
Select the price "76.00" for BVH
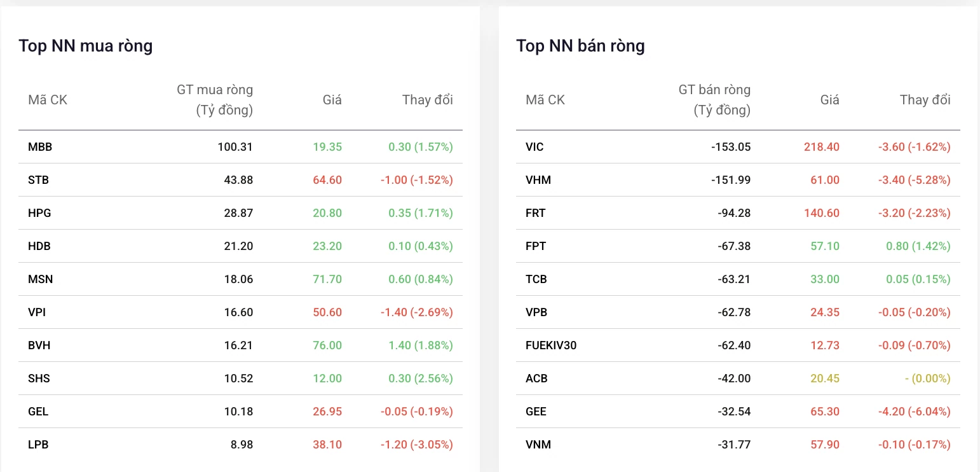click(x=327, y=345)
